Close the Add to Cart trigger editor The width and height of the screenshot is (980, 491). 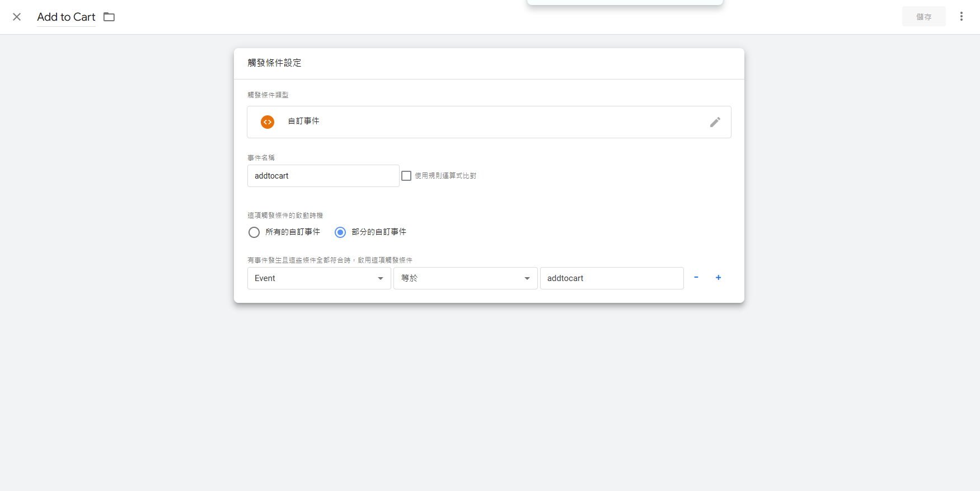tap(17, 17)
